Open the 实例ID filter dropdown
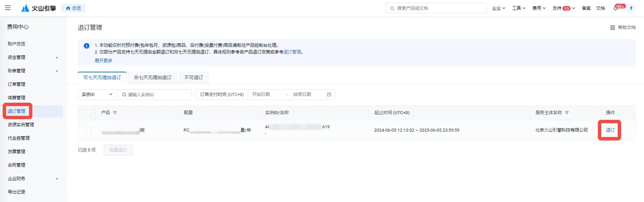 point(98,95)
